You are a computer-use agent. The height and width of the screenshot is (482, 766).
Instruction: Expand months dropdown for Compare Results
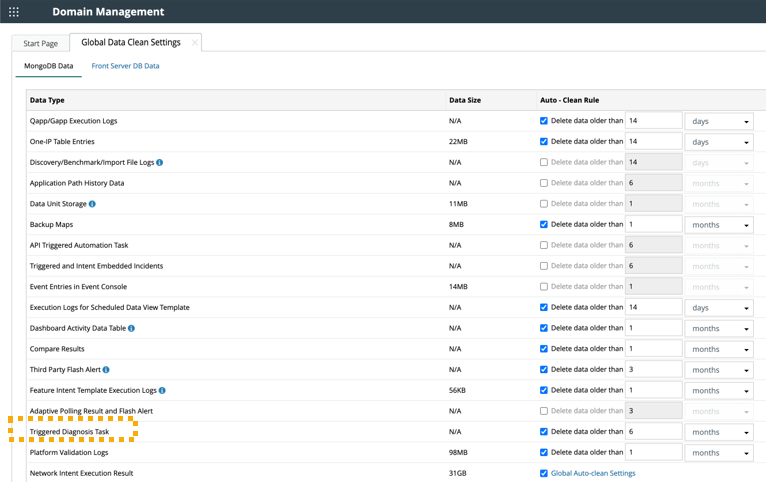718,349
